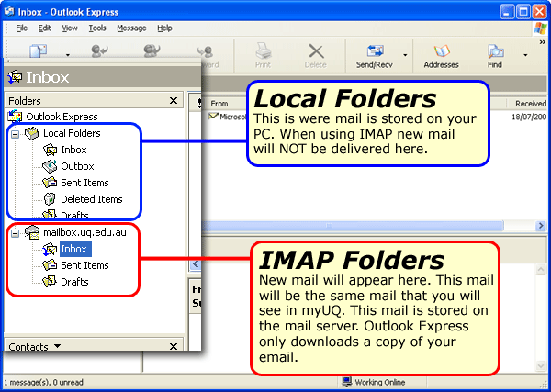The image size is (551, 392).
Task: Click the Delete toolbar icon
Action: point(315,55)
